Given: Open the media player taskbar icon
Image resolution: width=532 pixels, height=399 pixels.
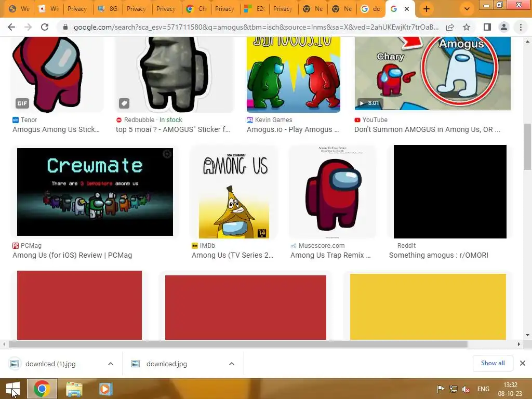Looking at the screenshot, I should tap(105, 389).
